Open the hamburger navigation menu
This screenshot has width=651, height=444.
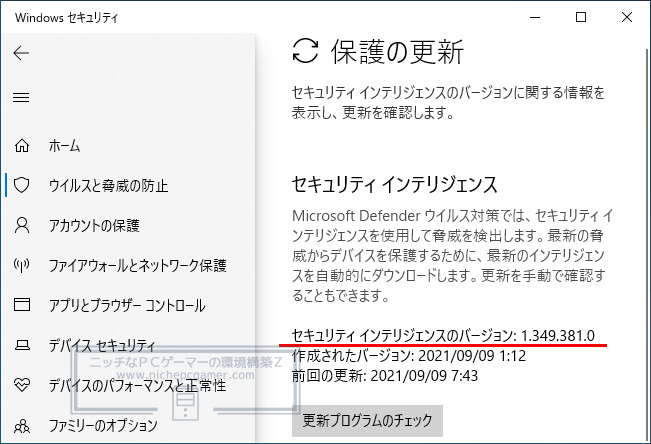click(21, 98)
